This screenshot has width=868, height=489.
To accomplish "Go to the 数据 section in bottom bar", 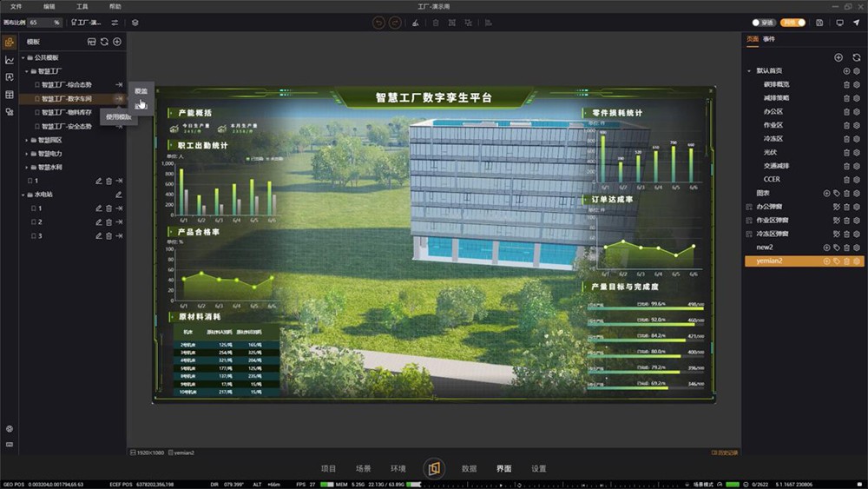I will coord(469,468).
